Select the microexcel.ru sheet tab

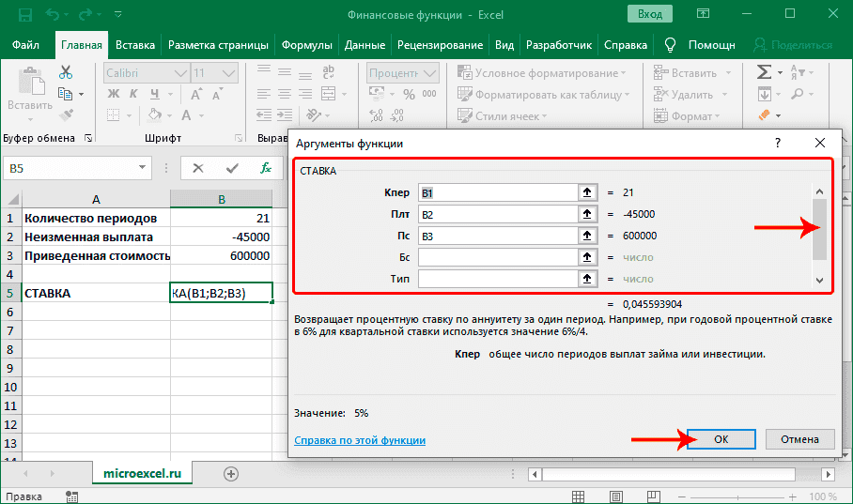[x=142, y=474]
